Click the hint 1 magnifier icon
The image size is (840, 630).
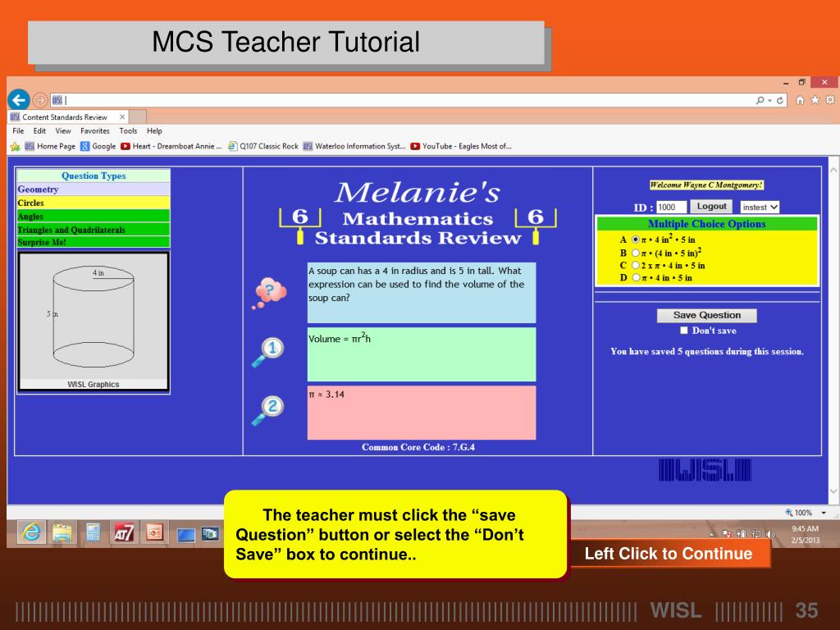point(268,353)
